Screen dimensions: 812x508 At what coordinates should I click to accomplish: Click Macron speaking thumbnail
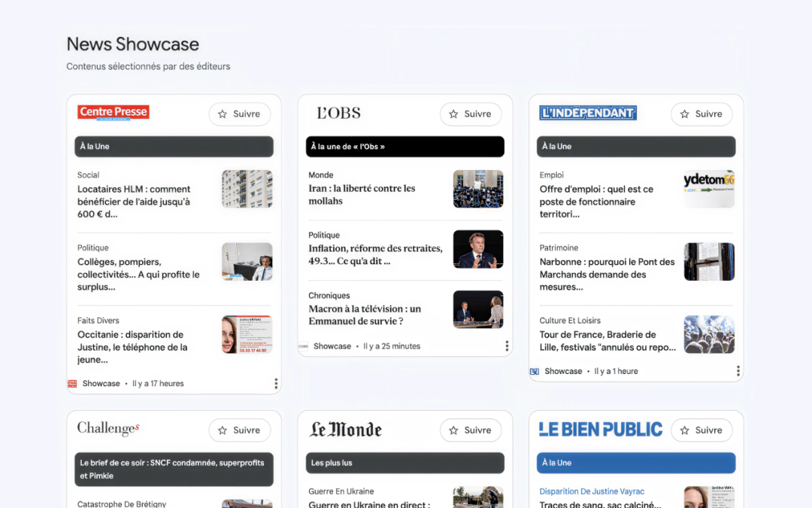478,249
